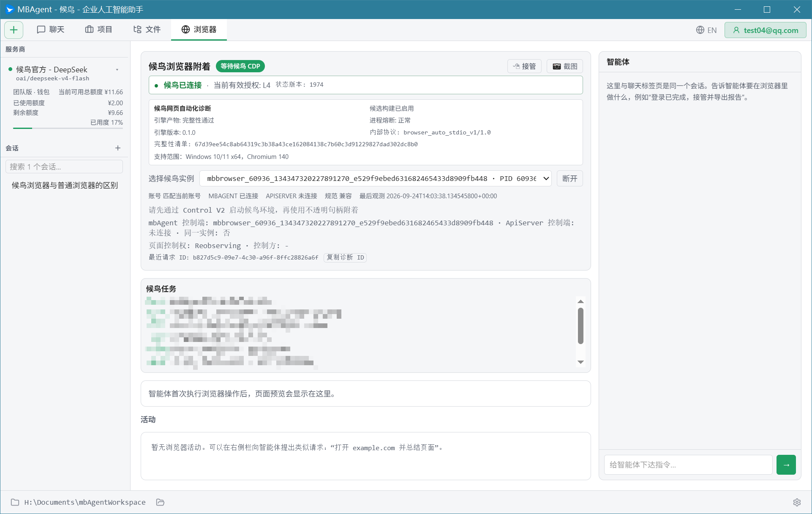
Task: Open the 文件 tab
Action: click(x=147, y=30)
